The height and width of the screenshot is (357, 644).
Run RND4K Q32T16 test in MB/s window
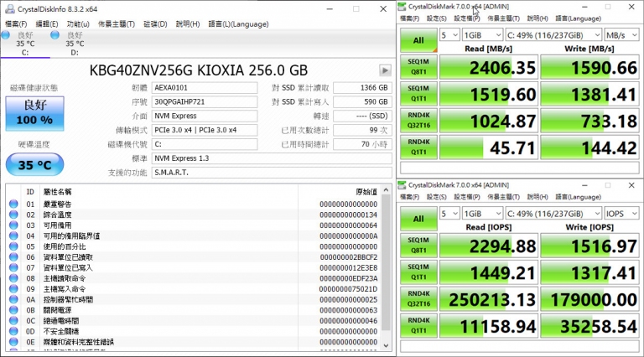(418, 120)
